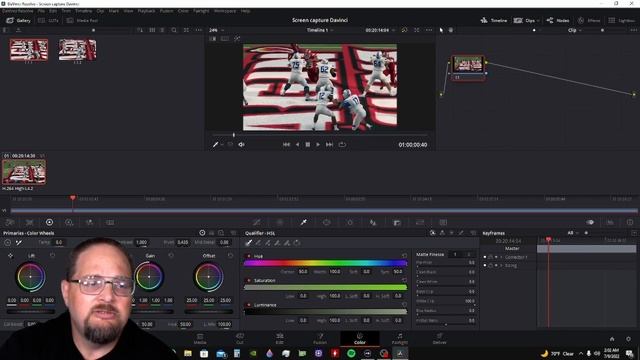Open the Magic Mask palette icon
This screenshot has width=640, height=360.
tap(373, 222)
